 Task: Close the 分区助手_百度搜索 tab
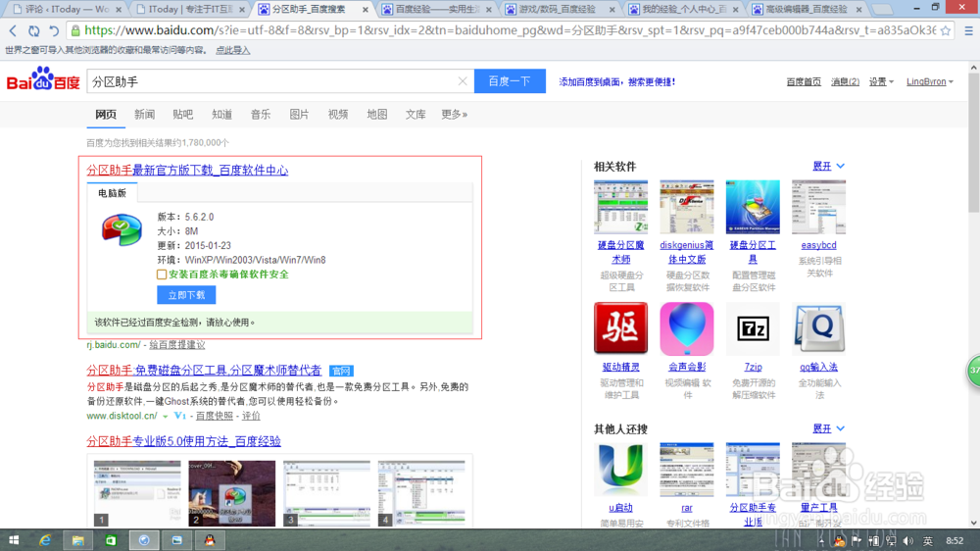coord(366,10)
